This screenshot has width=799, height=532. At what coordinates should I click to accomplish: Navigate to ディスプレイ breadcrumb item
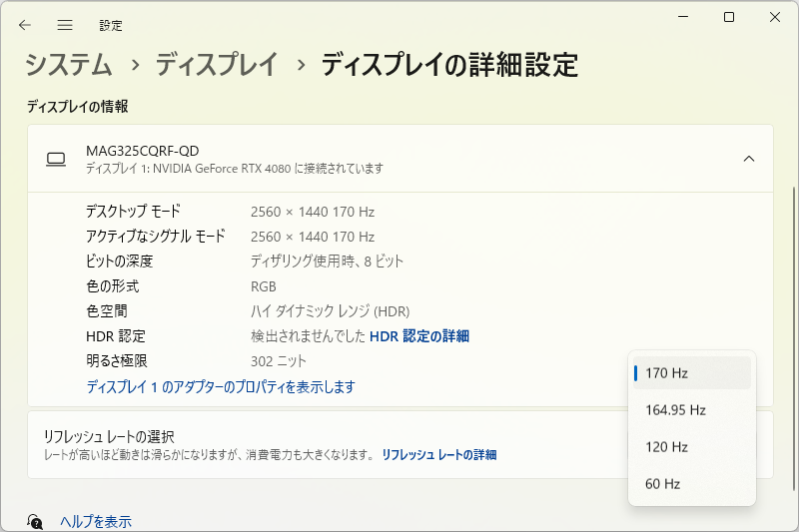click(216, 66)
